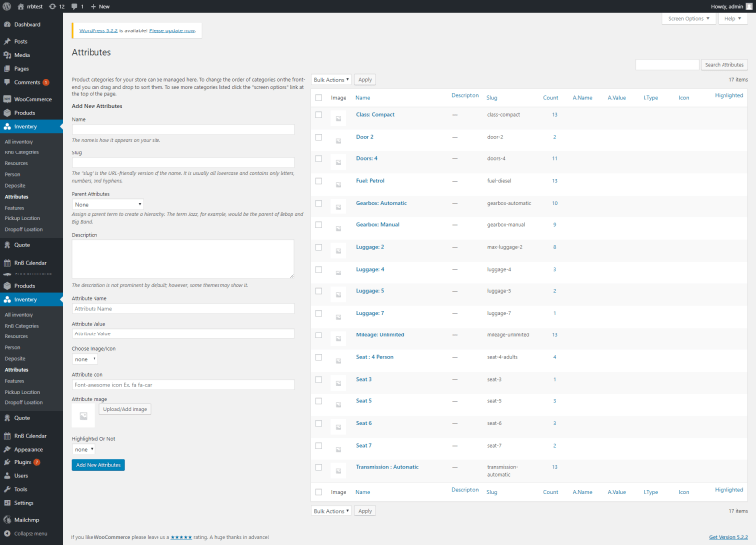Viewport: 756px width, 545px height.
Task: Click the Collapse menu arrow icon
Action: 7,534
